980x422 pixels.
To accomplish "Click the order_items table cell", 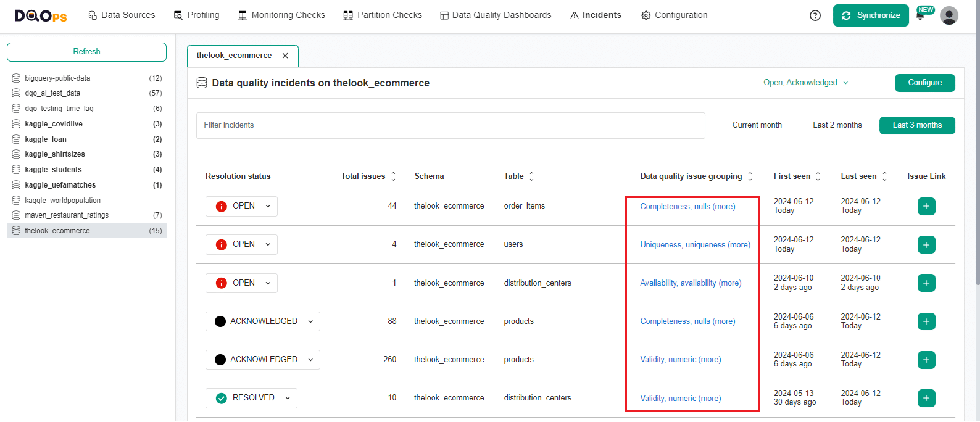I will pyautogui.click(x=525, y=206).
